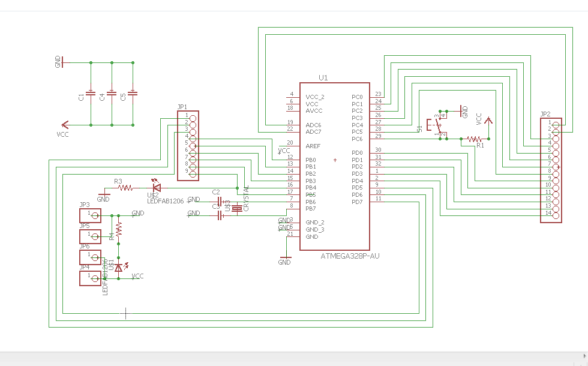Click the PB7 pin label
The image size is (588, 366).
(311, 209)
